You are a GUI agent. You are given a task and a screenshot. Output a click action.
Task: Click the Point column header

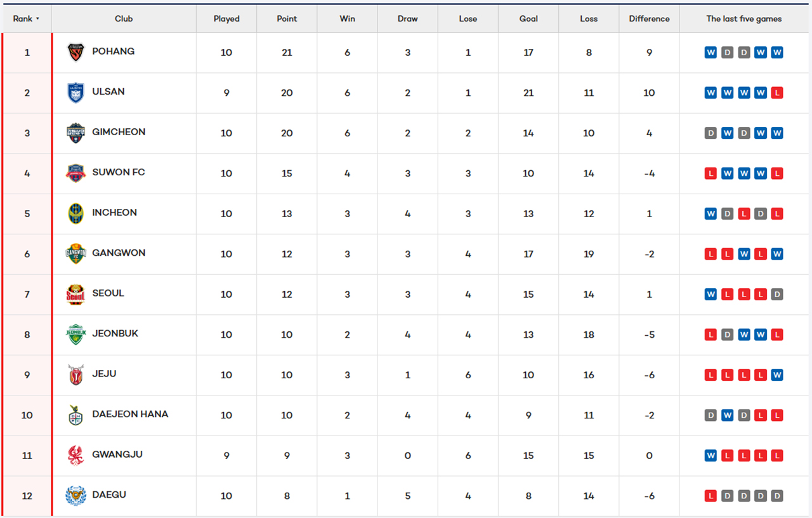pos(287,19)
